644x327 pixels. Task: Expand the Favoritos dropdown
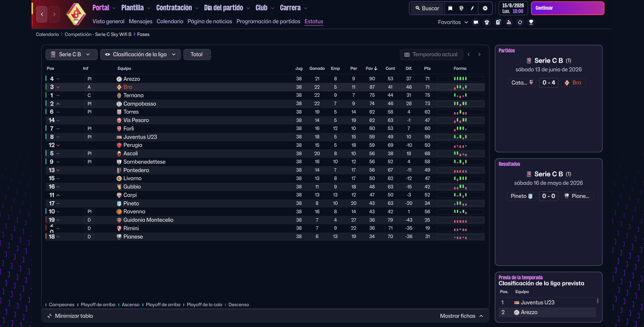[452, 22]
